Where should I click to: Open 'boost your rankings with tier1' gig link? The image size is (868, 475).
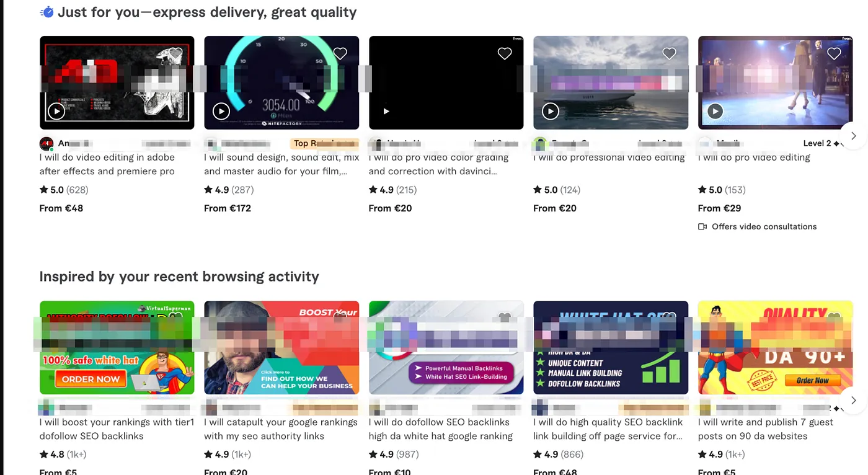[x=117, y=429]
